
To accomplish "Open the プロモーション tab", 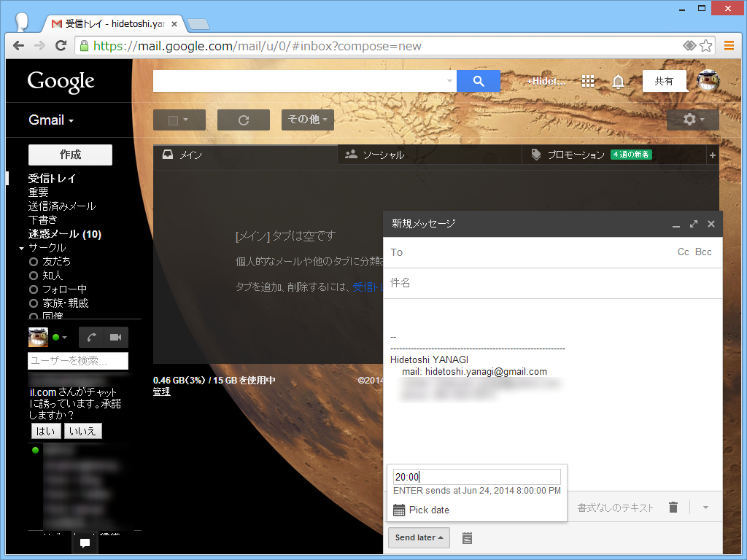I will (576, 154).
